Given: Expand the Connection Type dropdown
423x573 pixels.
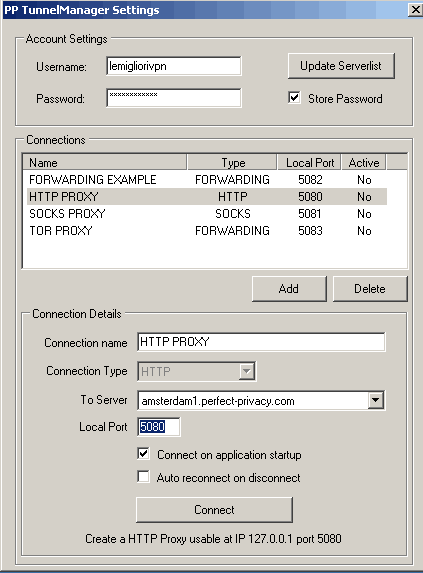Looking at the screenshot, I should pyautogui.click(x=247, y=372).
